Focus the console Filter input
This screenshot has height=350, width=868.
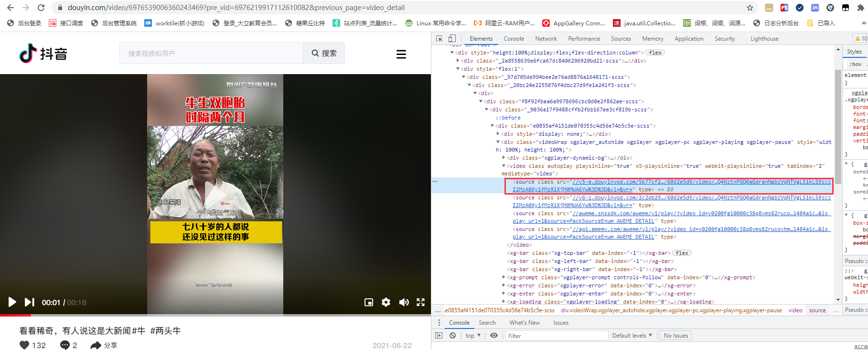point(557,336)
